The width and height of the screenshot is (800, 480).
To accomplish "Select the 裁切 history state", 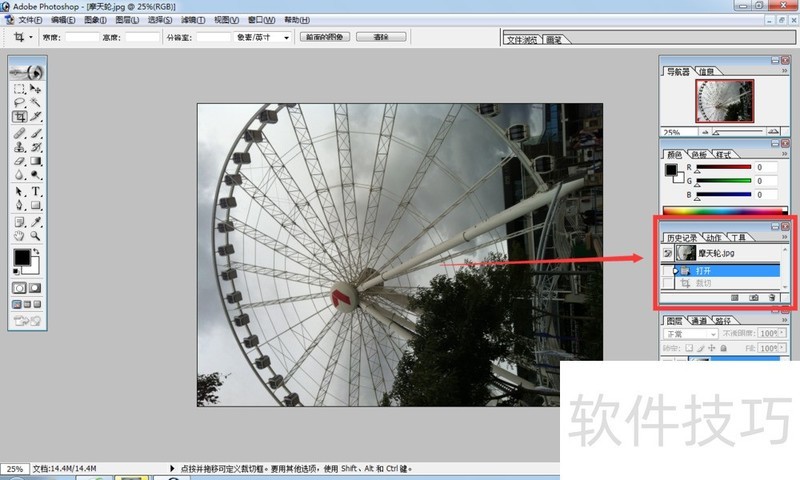I will [x=728, y=283].
